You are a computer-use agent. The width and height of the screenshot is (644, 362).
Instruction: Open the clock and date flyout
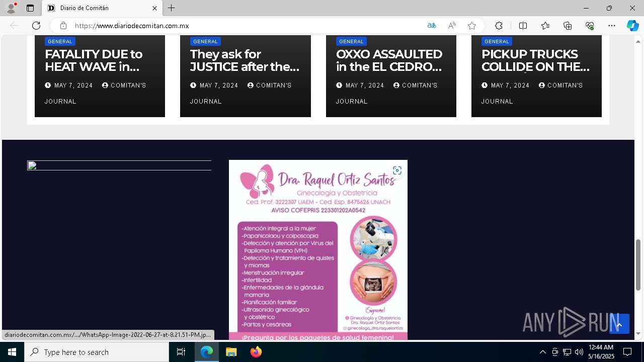(601, 352)
